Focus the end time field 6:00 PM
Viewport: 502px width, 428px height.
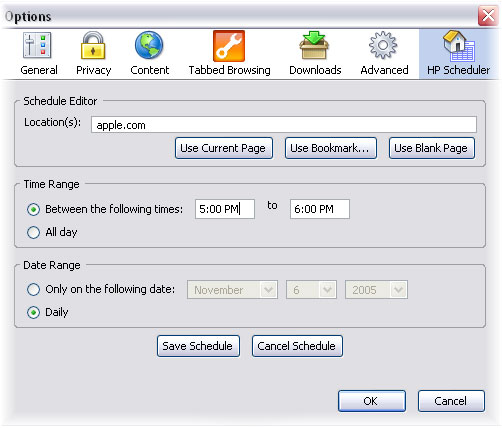[320, 209]
